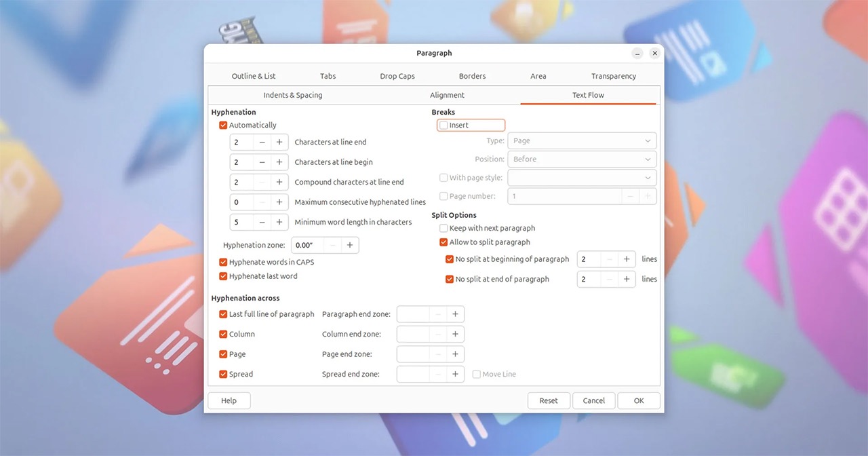This screenshot has height=456, width=868.
Task: Open the Tabs tab
Action: [x=328, y=76]
